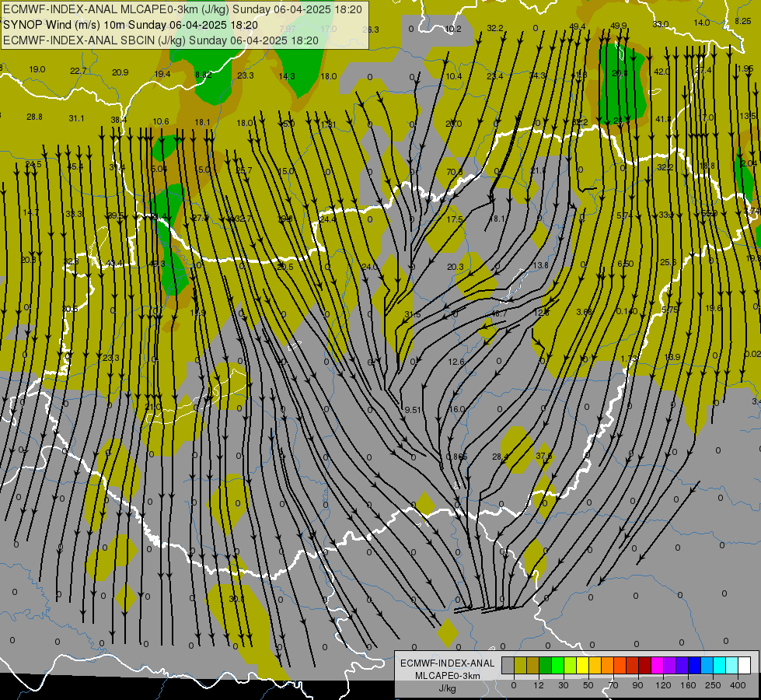Click the map value '31.1'
Image resolution: width=761 pixels, height=700 pixels.
tap(76, 118)
